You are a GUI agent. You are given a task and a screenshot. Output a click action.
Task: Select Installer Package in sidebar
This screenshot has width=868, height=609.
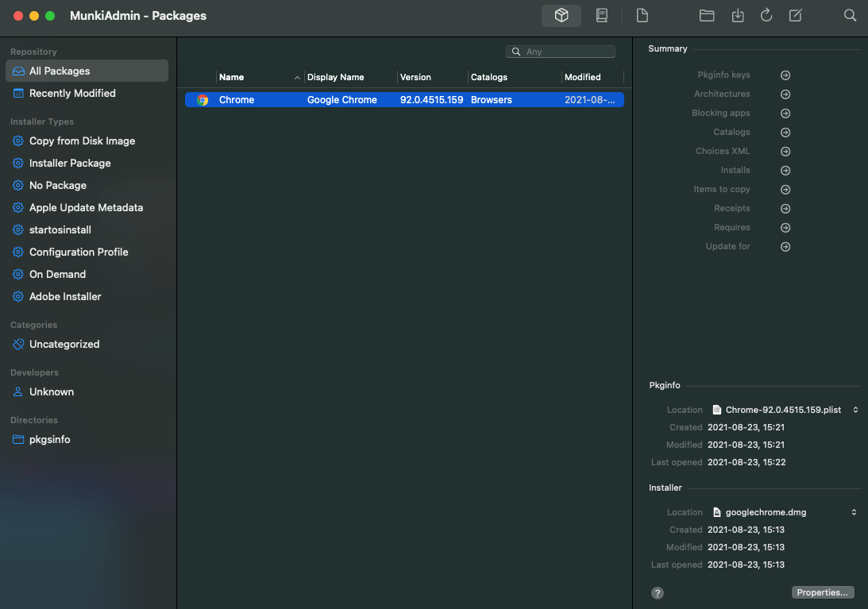pos(70,164)
